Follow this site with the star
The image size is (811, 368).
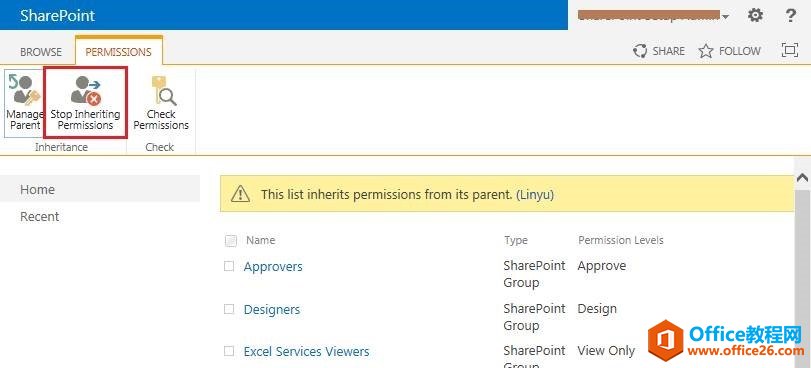click(730, 51)
